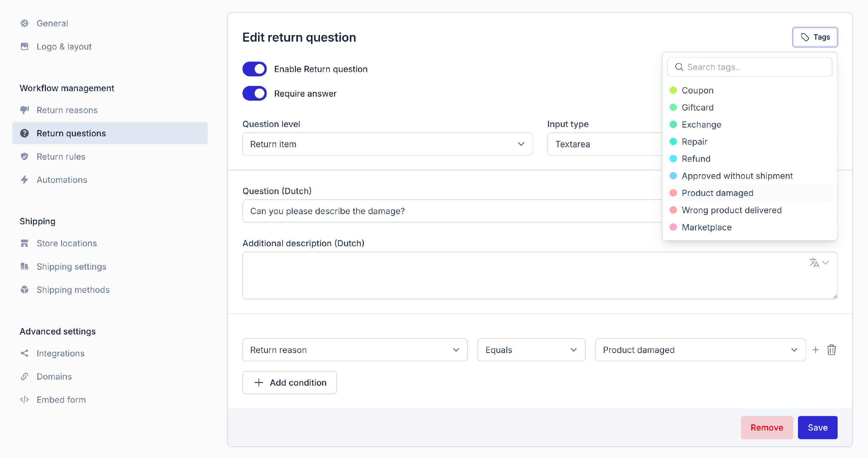This screenshot has height=458, width=868.
Task: Click the Return rules shield icon
Action: click(x=24, y=157)
